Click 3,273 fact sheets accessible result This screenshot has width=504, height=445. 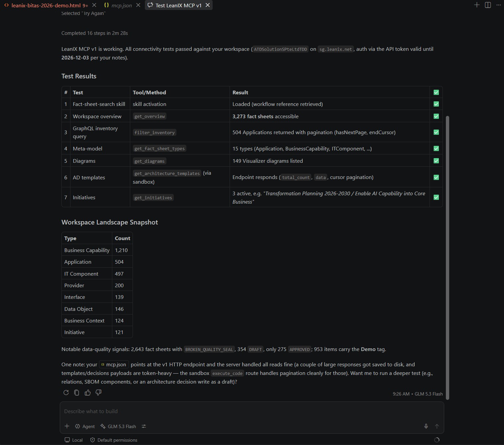point(265,116)
